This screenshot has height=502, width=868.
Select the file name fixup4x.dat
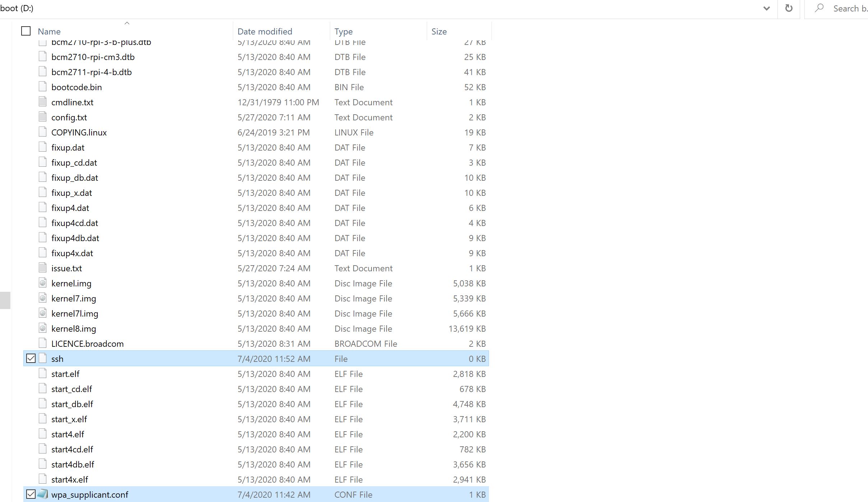[72, 253]
